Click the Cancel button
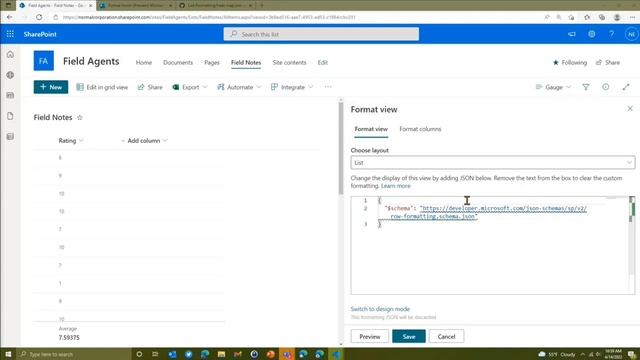 click(446, 336)
